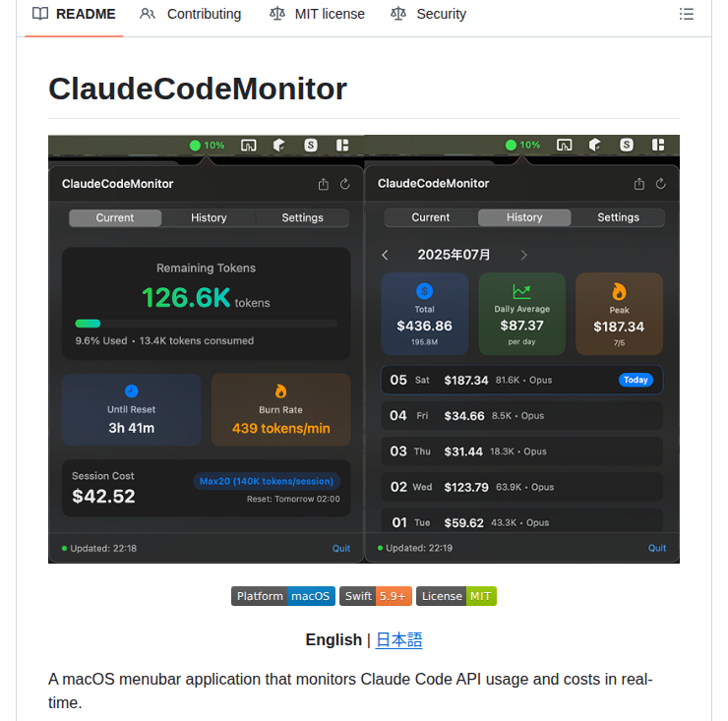Open the README outline list icon

click(x=687, y=14)
